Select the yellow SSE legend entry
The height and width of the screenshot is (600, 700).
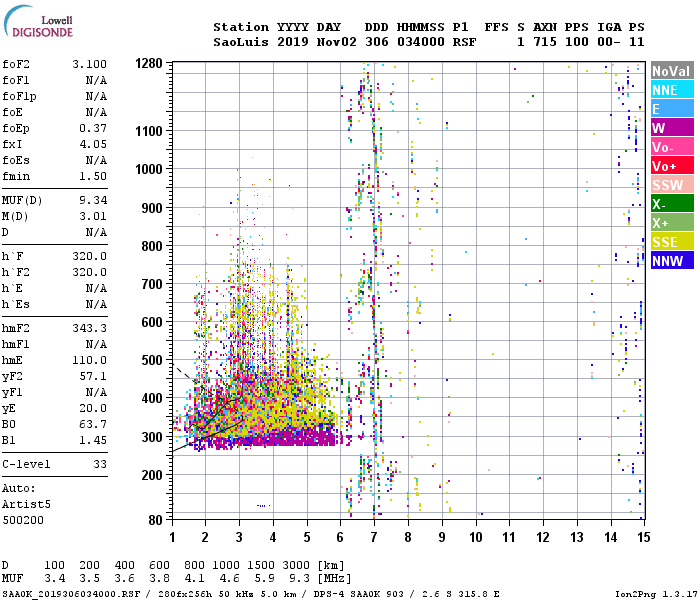(x=671, y=242)
